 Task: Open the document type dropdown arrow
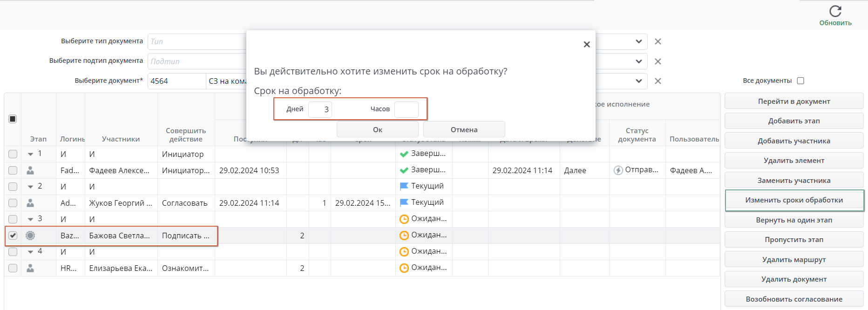click(x=638, y=41)
